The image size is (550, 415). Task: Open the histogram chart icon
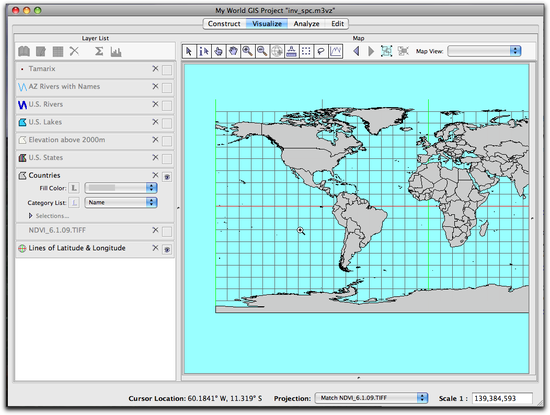pos(116,52)
